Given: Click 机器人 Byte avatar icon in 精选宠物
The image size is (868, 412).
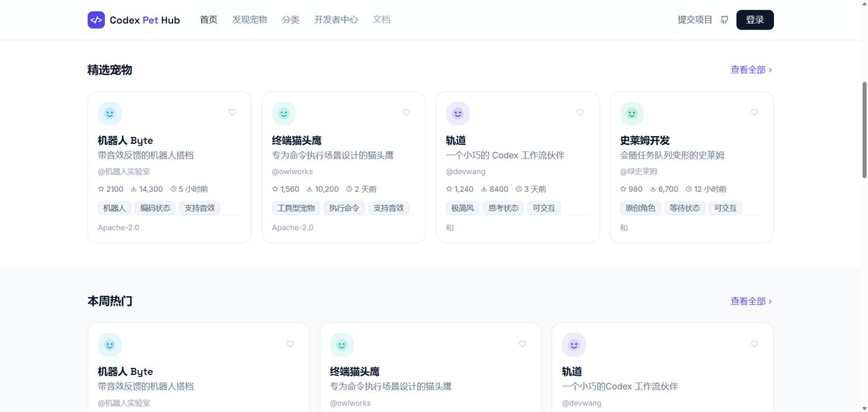Looking at the screenshot, I should point(110,113).
